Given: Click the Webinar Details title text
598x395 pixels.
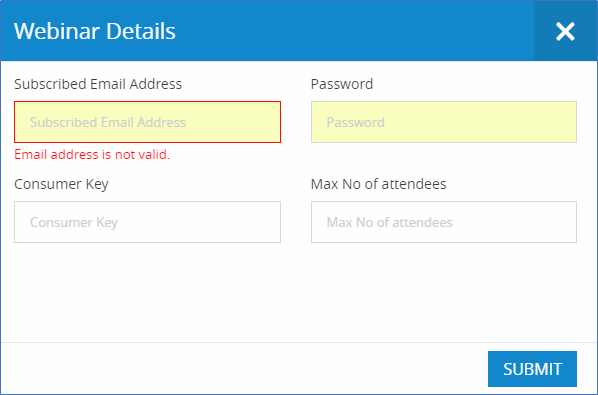Looking at the screenshot, I should tap(95, 31).
